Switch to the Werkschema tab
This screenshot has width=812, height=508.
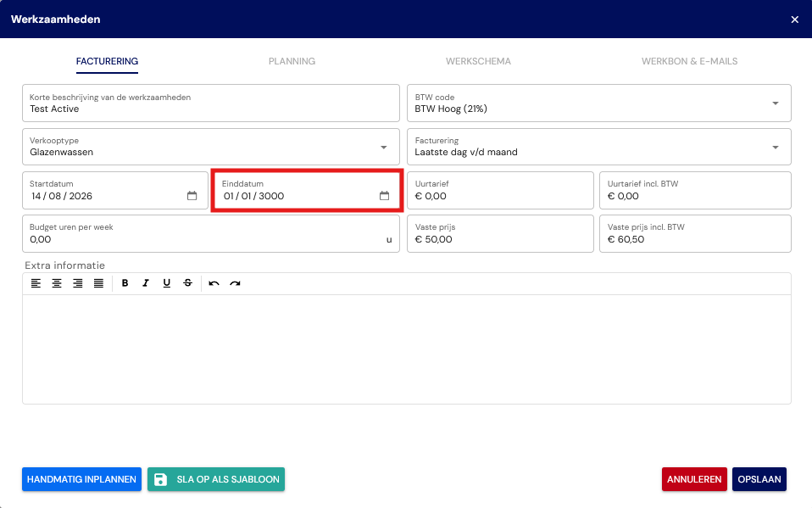[478, 61]
